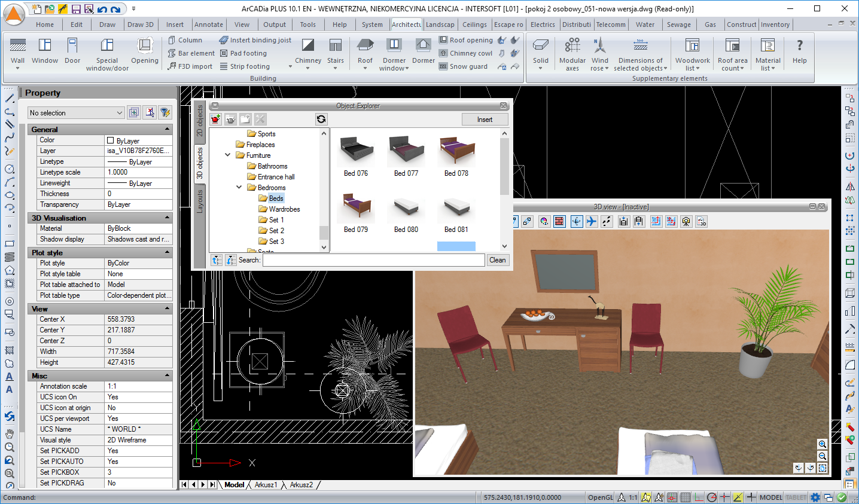
Task: Toggle OpenGL mode in status bar
Action: [x=600, y=497]
